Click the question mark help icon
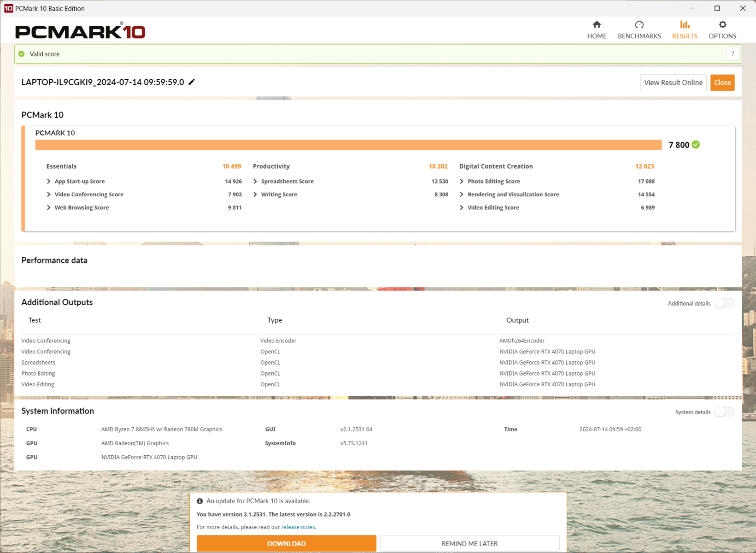 tap(733, 54)
